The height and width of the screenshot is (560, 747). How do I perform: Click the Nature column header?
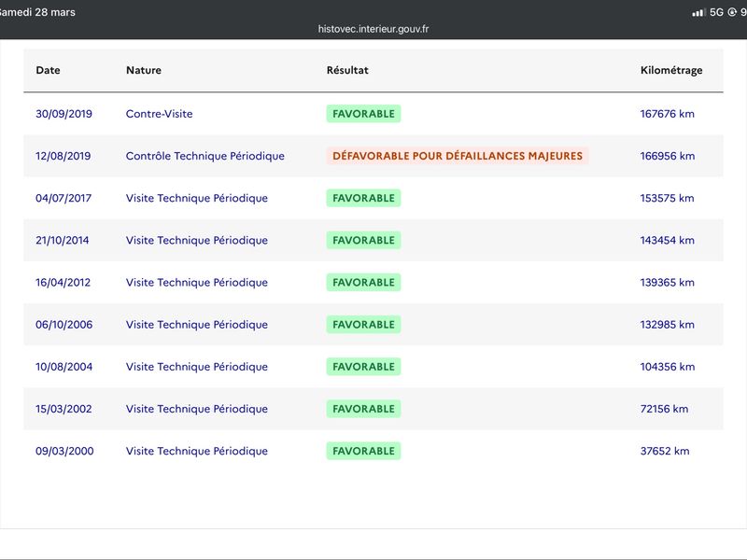(144, 70)
